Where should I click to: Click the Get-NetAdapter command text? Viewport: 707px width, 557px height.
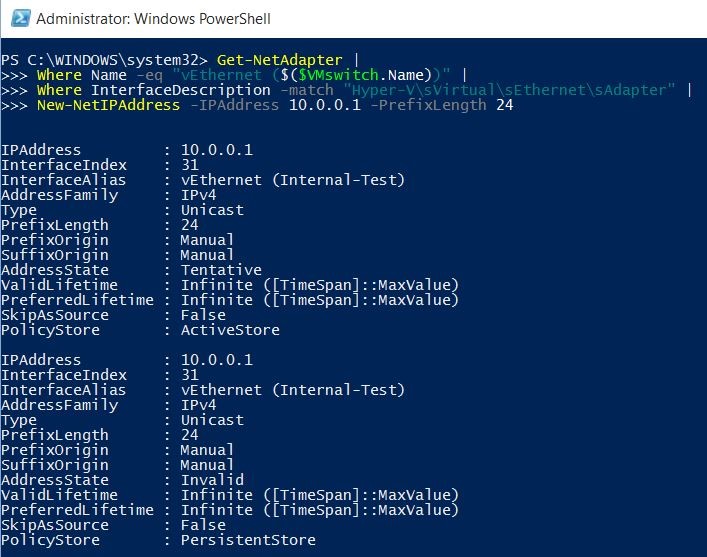coord(280,60)
